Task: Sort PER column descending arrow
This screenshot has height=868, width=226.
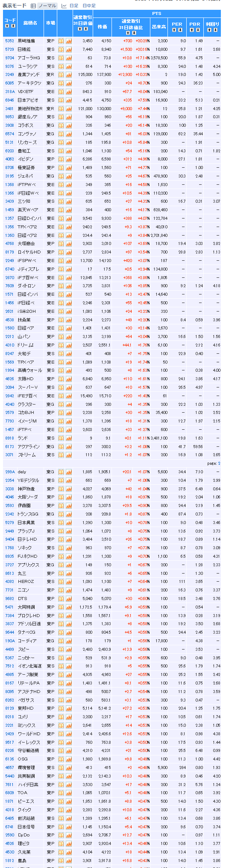Action: point(179,29)
